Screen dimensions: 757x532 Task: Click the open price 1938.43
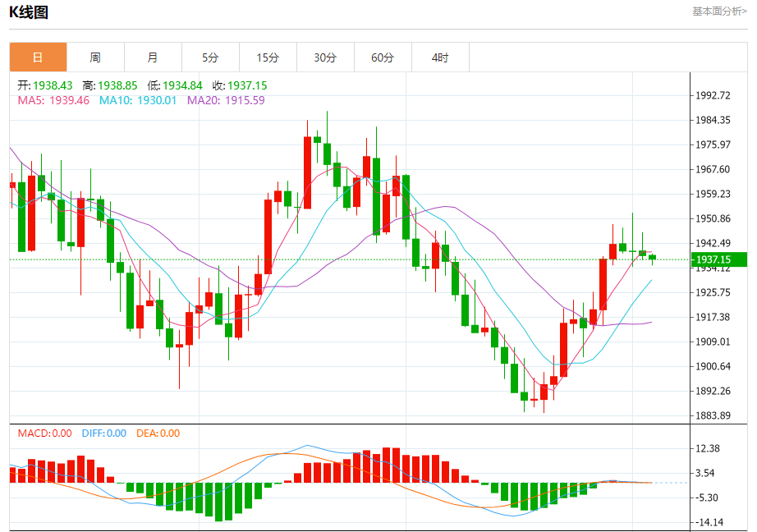click(x=53, y=85)
